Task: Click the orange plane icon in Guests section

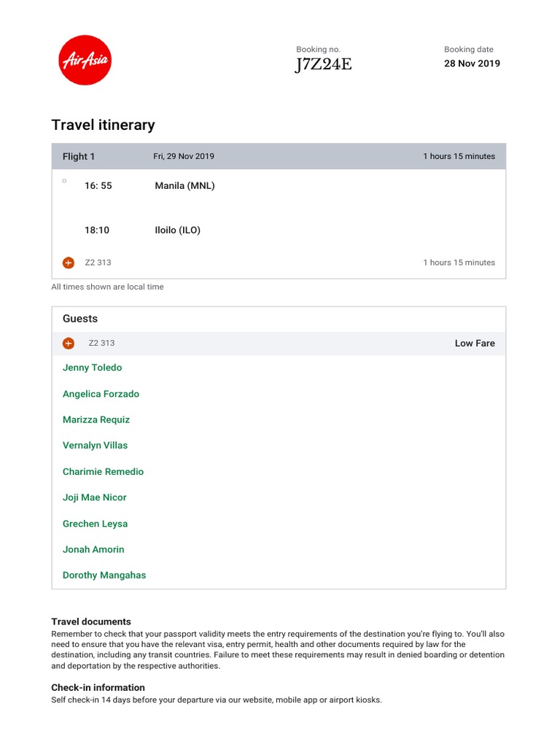Action: tap(69, 343)
